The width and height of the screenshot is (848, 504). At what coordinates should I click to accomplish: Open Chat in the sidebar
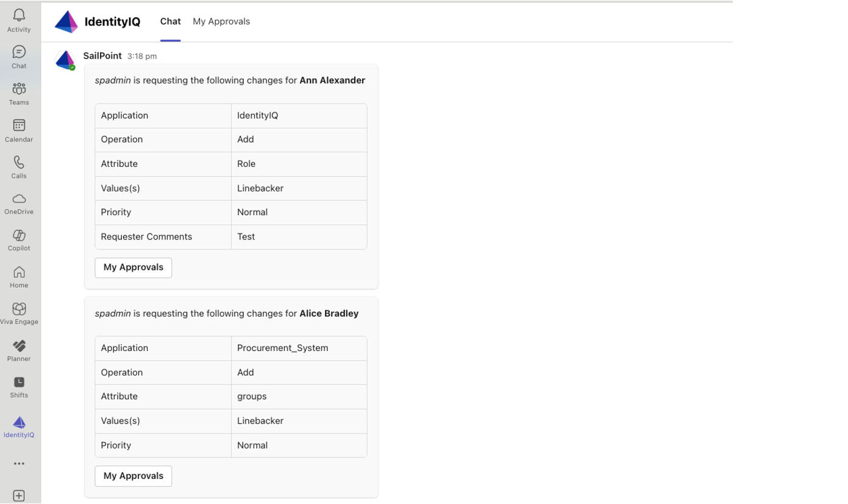pyautogui.click(x=19, y=57)
